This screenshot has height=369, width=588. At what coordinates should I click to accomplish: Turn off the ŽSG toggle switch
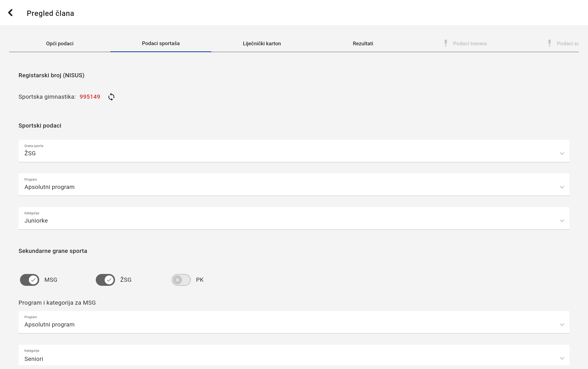pos(105,280)
